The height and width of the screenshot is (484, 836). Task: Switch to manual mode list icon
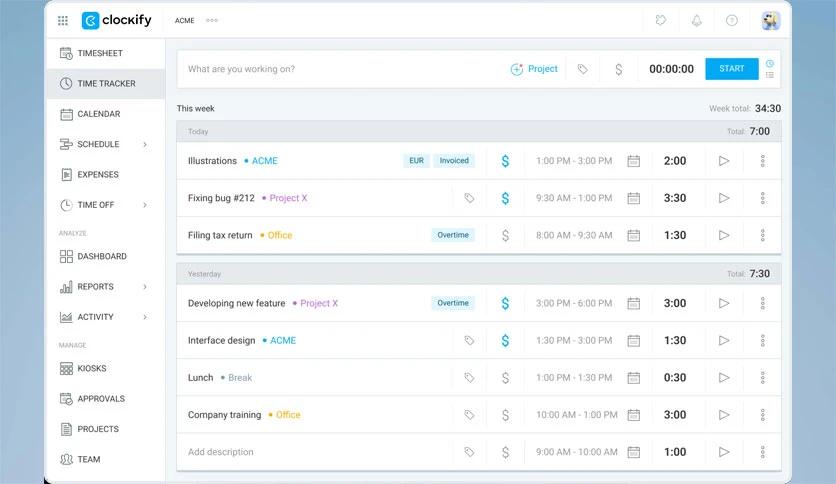tap(770, 75)
